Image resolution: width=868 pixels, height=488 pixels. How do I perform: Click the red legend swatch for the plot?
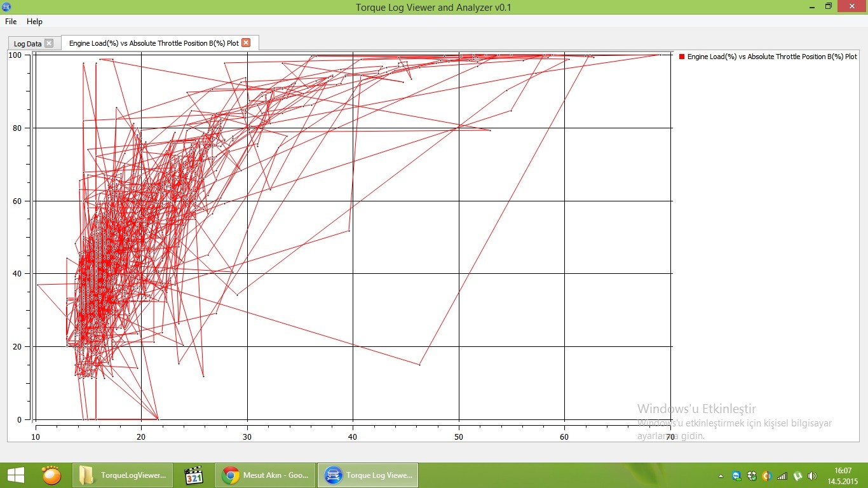[682, 57]
